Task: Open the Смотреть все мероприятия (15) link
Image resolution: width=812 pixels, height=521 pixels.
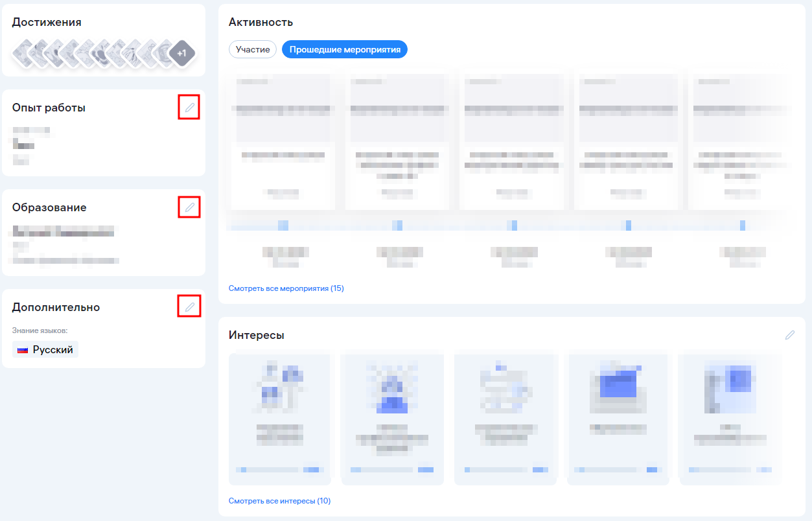Action: pyautogui.click(x=286, y=288)
